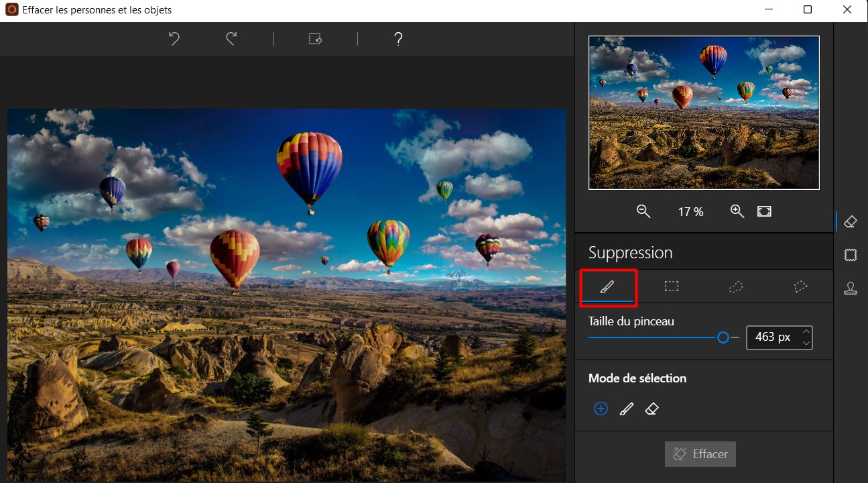Screen dimensions: 868x483
Task: Zoom out using the magnifier minus icon
Action: [643, 211]
